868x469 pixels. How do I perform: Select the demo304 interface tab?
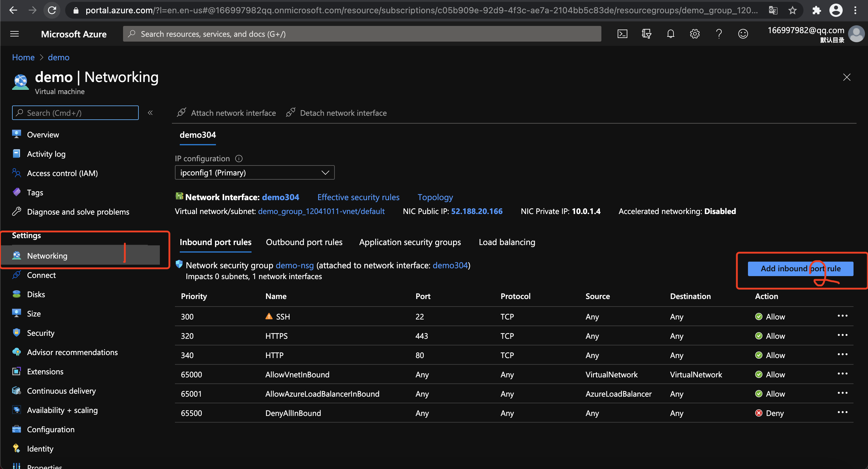click(198, 135)
